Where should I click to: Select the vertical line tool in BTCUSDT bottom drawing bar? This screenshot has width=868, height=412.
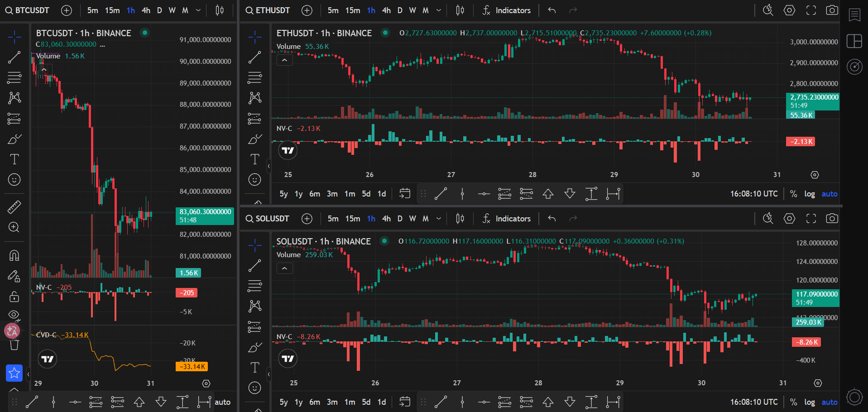(53, 402)
